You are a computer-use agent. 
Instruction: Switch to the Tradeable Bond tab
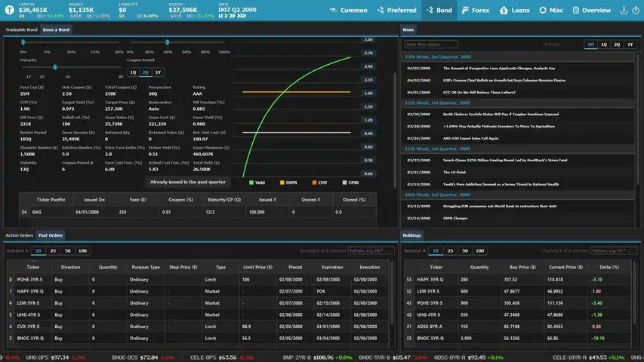click(x=21, y=29)
